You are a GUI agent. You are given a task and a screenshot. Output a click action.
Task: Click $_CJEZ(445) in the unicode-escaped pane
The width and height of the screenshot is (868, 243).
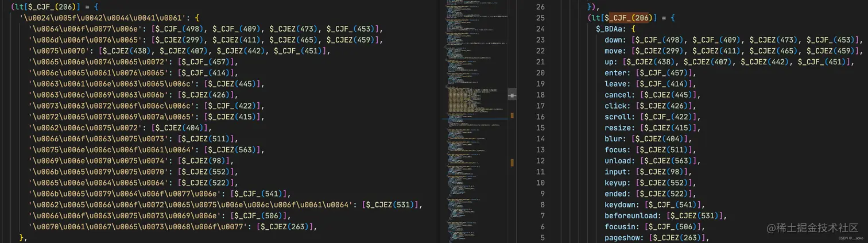pos(232,84)
